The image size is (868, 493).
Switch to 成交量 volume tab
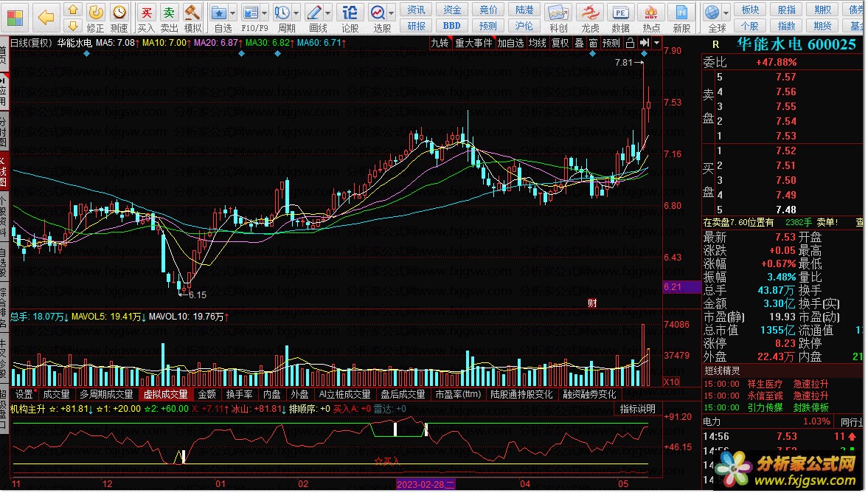point(57,394)
